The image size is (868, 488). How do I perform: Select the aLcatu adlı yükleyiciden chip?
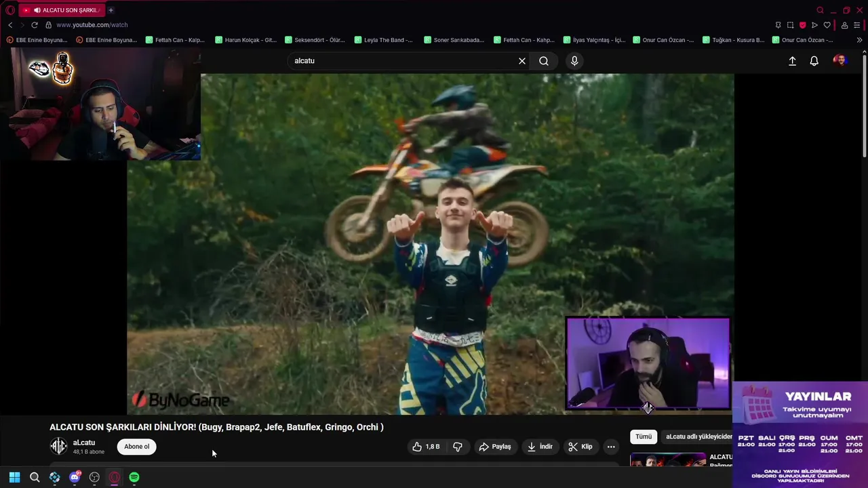(x=698, y=436)
